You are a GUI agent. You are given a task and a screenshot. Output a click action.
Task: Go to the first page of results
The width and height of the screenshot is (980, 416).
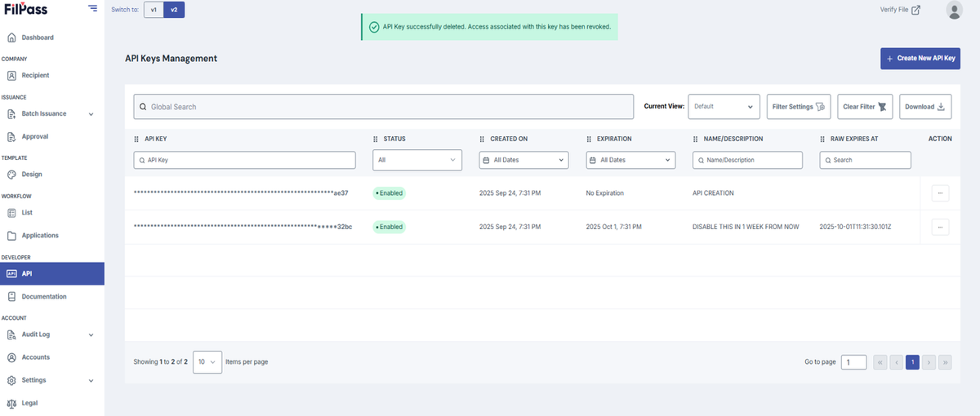[x=880, y=361]
